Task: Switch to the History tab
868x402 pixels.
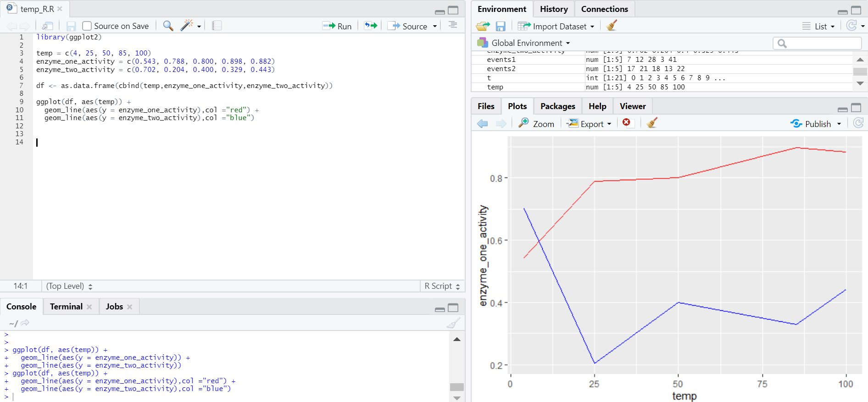Action: pyautogui.click(x=554, y=9)
